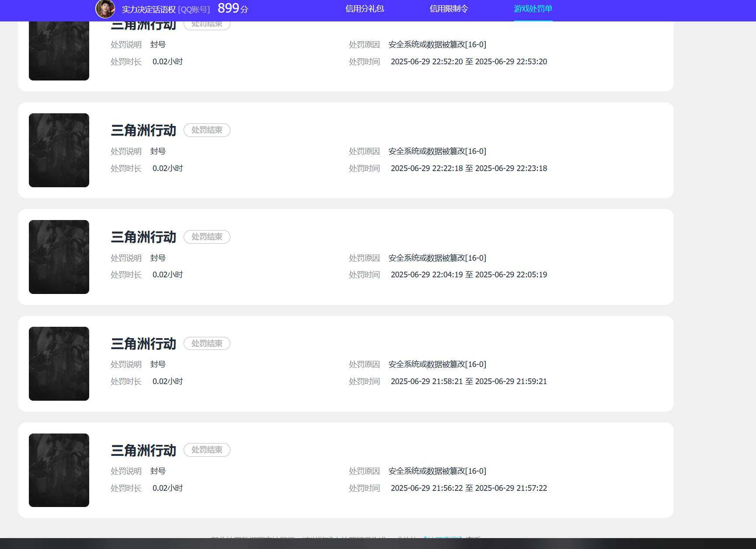Click 处罚结束 badge on the 21:56:22 record
This screenshot has width=756, height=549.
coord(207,450)
